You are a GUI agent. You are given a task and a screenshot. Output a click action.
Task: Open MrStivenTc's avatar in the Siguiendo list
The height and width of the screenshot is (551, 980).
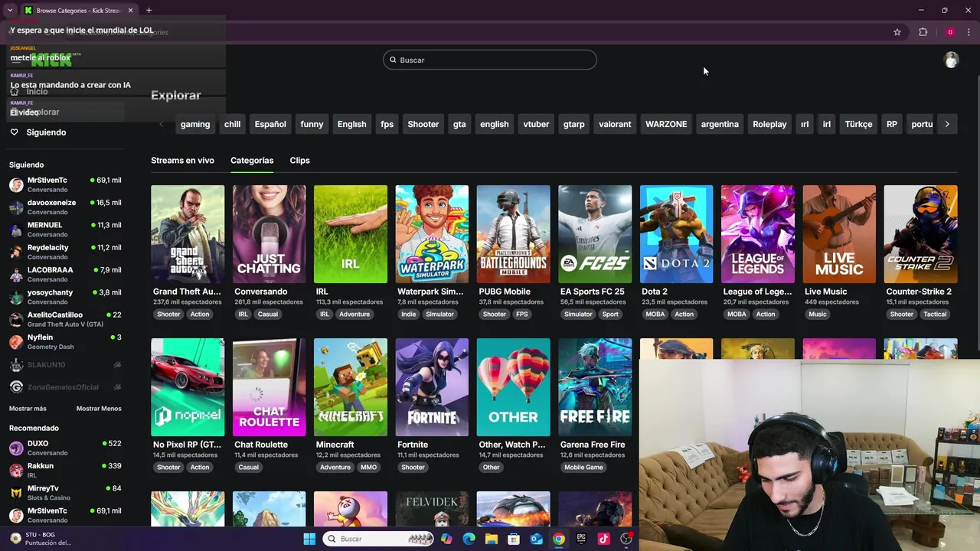point(16,184)
